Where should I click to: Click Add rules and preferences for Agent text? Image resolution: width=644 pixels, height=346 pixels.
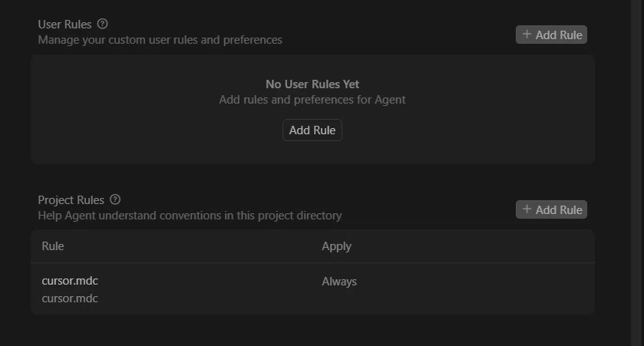[x=312, y=100]
